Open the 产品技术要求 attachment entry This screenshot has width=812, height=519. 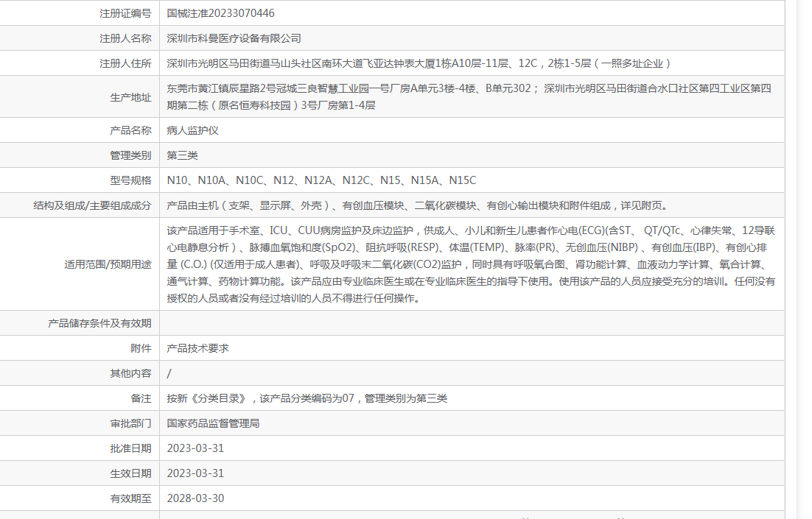[x=197, y=348]
